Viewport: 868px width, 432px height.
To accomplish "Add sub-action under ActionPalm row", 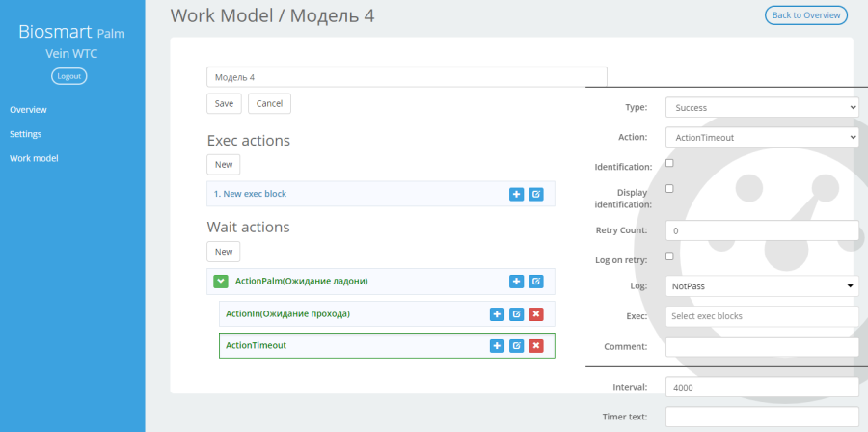I will coord(516,282).
